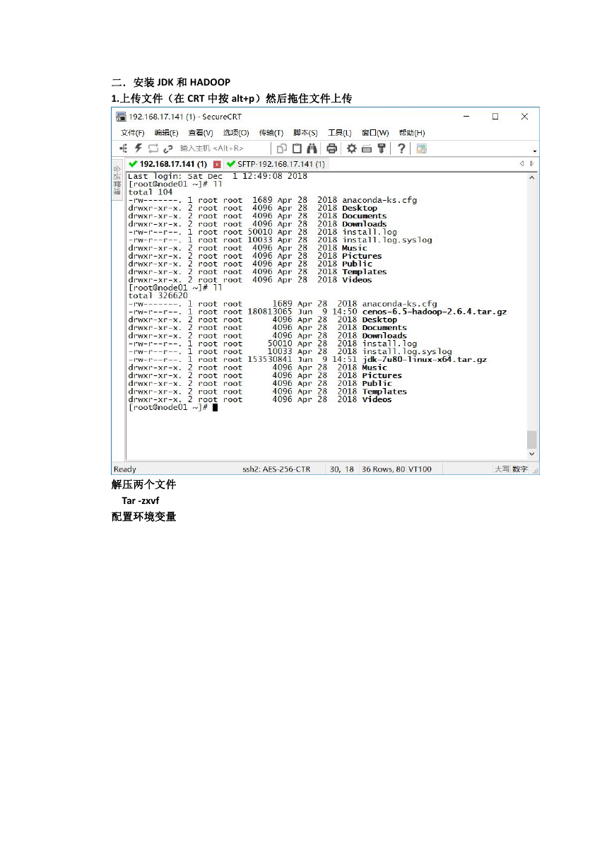Click the cenos-6.5-hadoop-2.6.4.tar.gz file name

[x=435, y=312]
